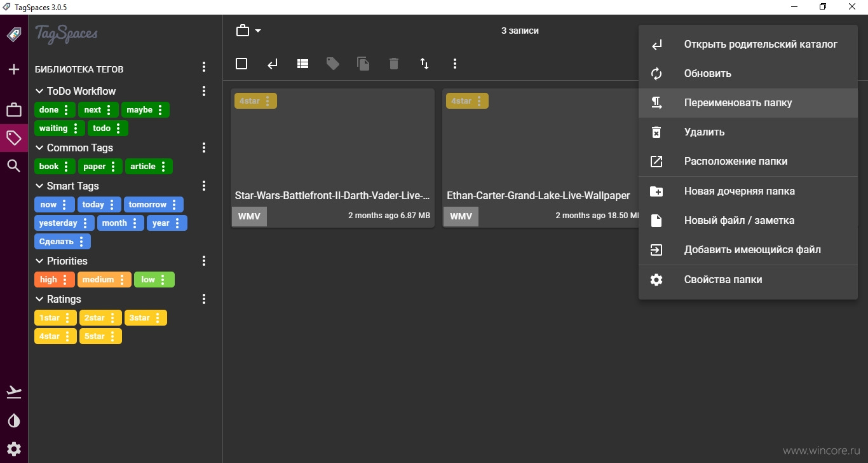Image resolution: width=868 pixels, height=463 pixels.
Task: Open Ratings group options menu
Action: click(x=204, y=299)
